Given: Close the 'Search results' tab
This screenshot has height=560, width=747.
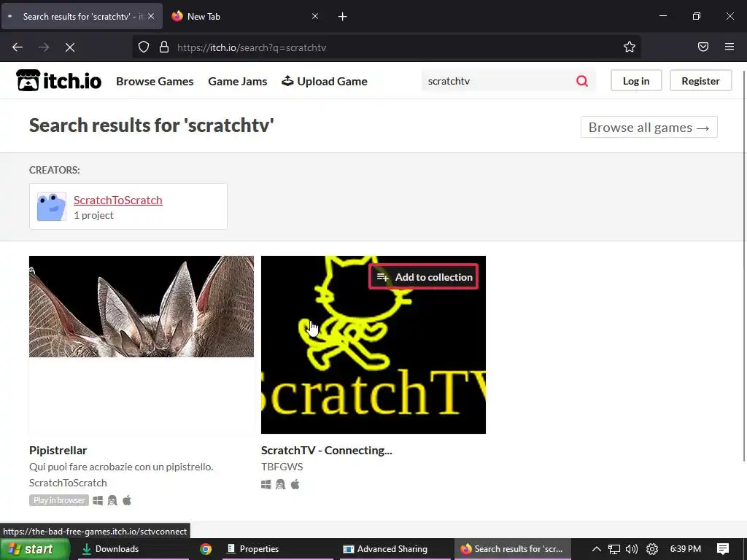Looking at the screenshot, I should (151, 16).
